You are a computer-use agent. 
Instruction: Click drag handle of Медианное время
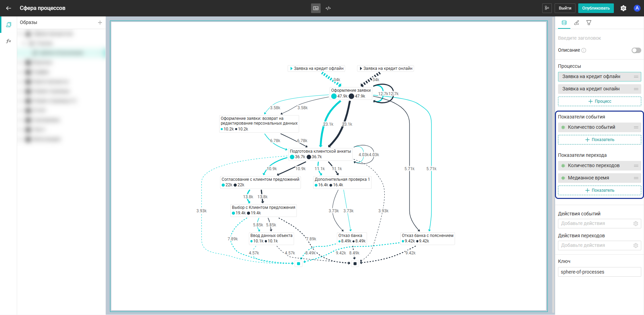[x=636, y=178]
